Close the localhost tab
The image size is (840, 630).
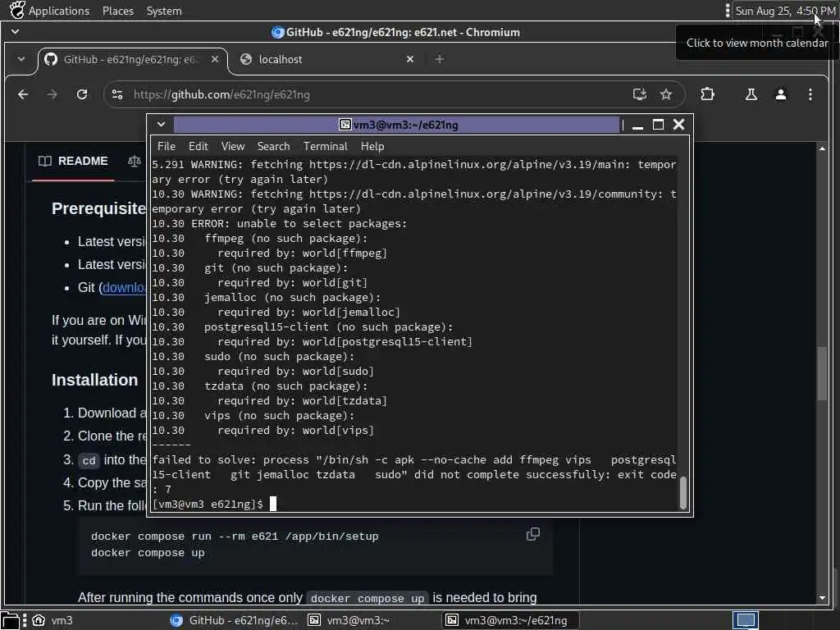(410, 59)
